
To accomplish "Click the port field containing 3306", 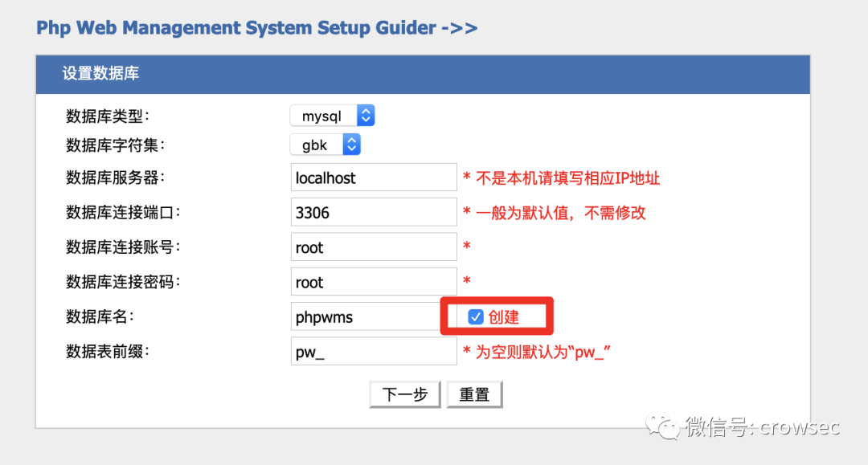I will (374, 212).
